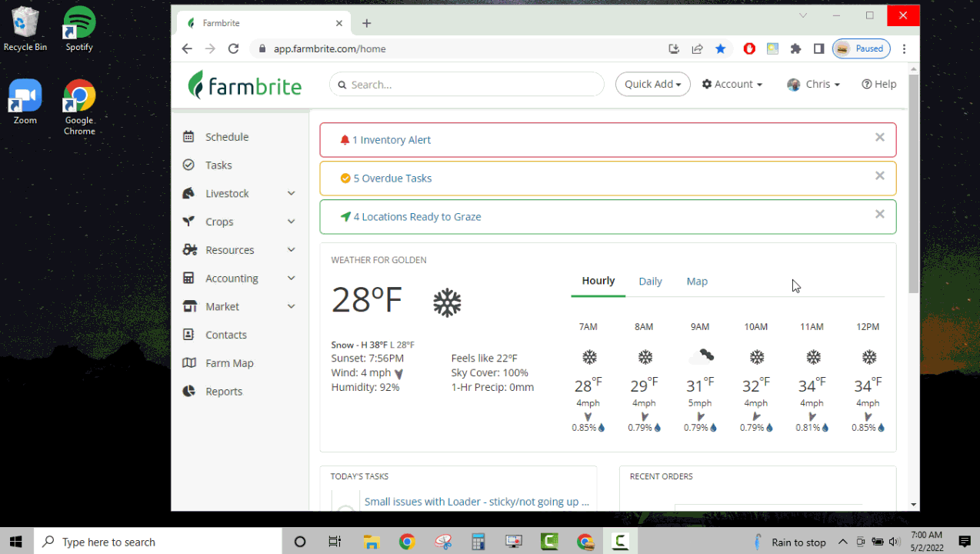Click the Sunset: 7:56PM text

tap(368, 359)
